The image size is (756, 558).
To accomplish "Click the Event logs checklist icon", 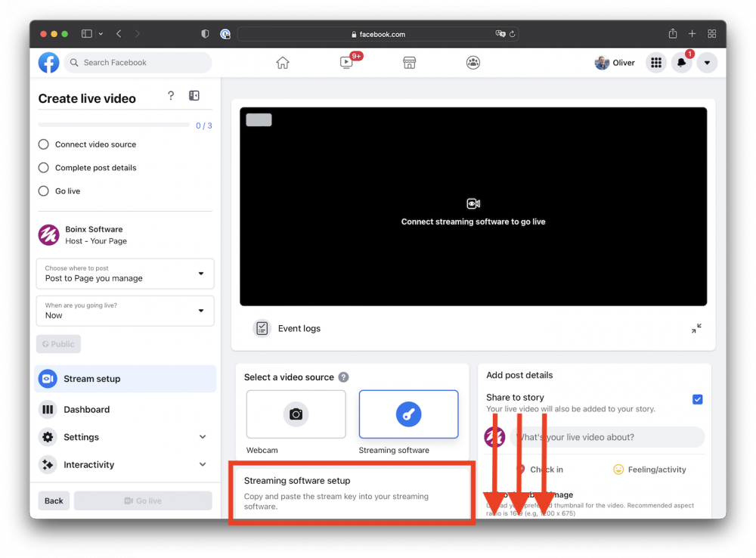I will click(262, 328).
